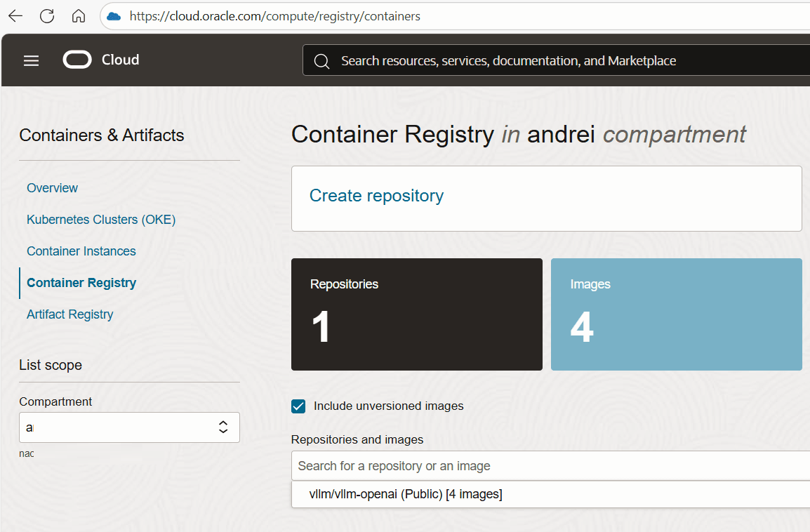The height and width of the screenshot is (532, 810).
Task: Go to Container Instances
Action: (81, 251)
